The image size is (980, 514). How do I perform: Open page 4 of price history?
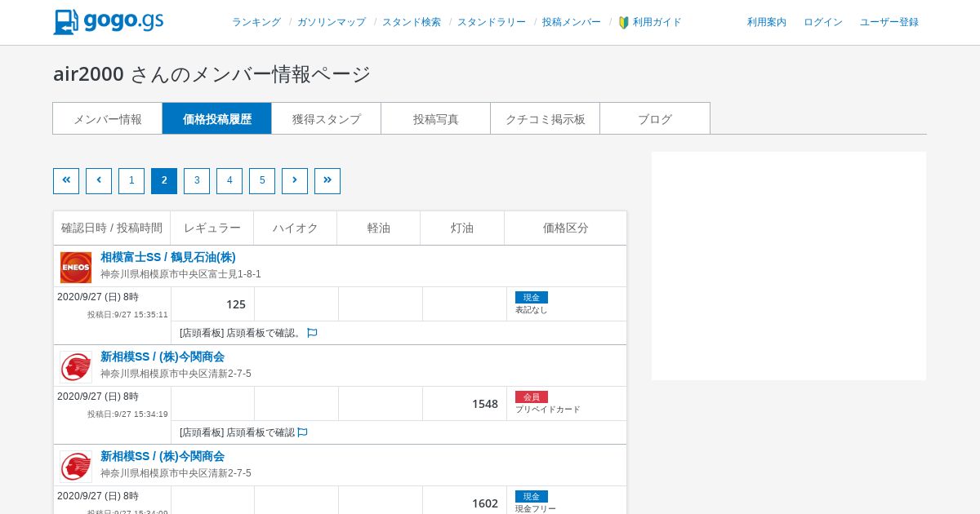click(229, 181)
